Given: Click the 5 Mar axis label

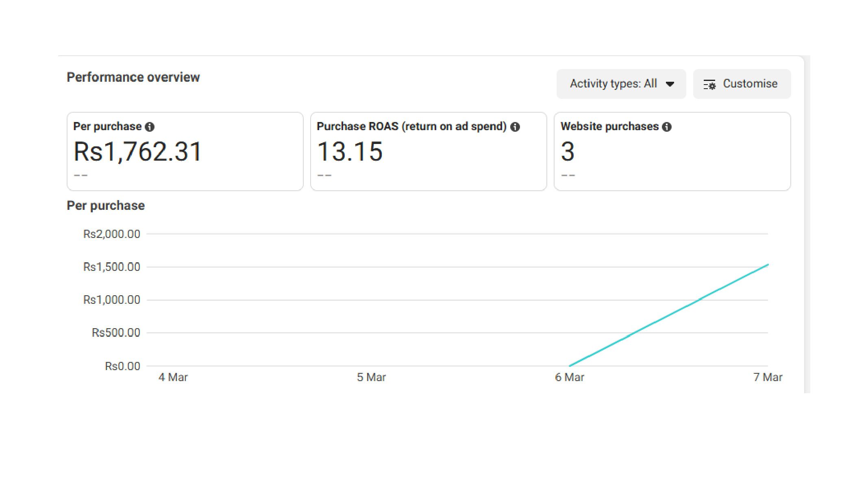Looking at the screenshot, I should 371,377.
